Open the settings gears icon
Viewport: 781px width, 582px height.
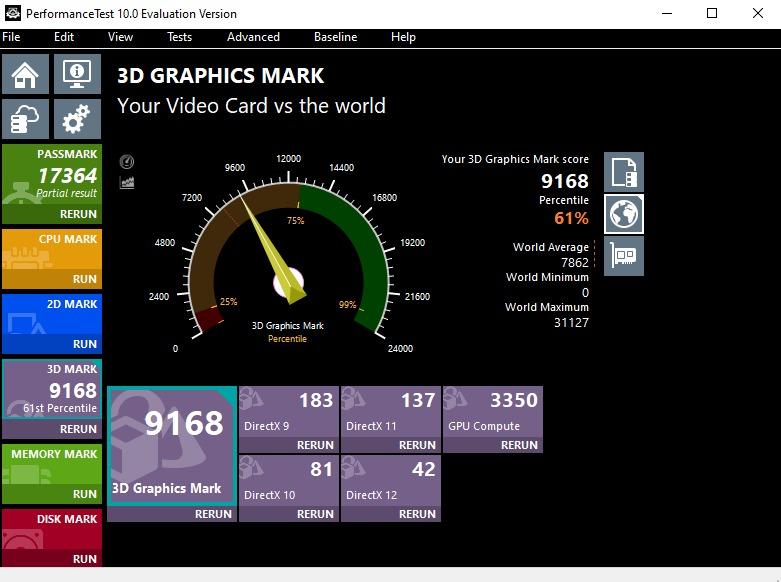[x=77, y=119]
